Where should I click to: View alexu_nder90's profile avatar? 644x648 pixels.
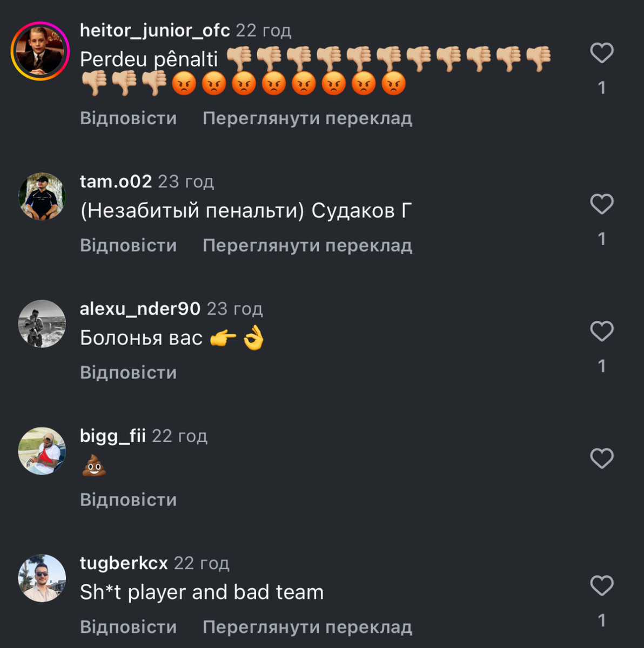click(x=42, y=323)
